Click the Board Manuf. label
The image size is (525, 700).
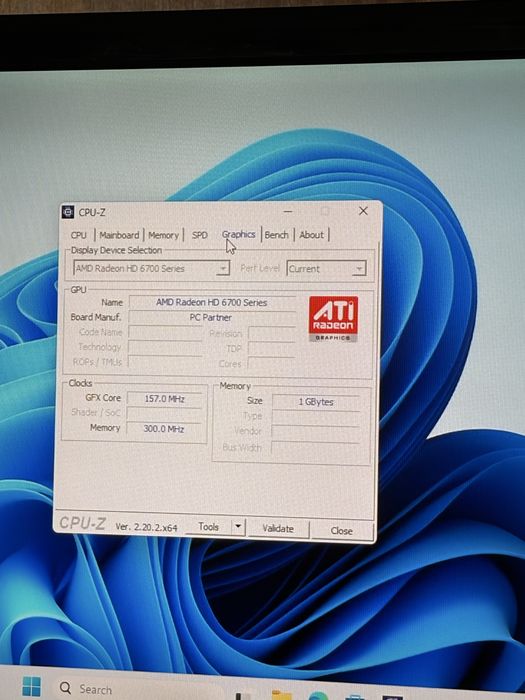tap(96, 317)
